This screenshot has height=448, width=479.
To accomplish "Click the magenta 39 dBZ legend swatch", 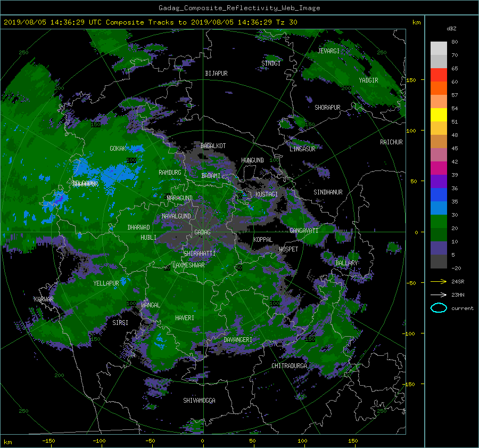I will tap(439, 168).
